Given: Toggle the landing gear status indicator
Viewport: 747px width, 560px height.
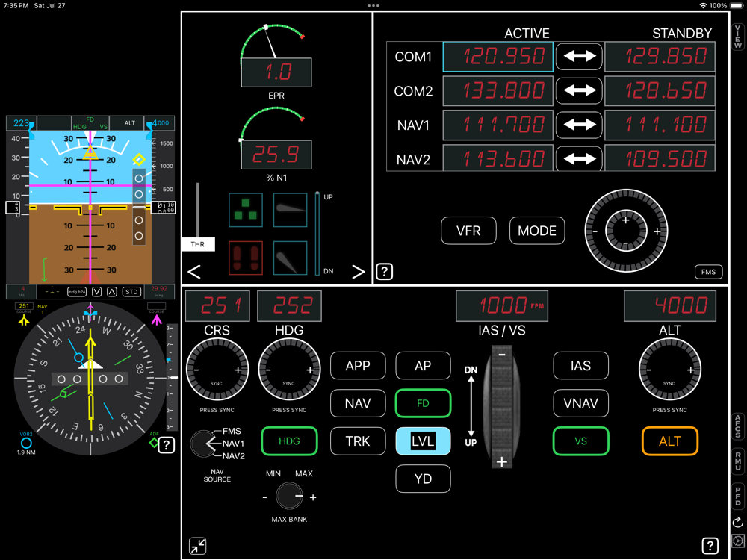Looking at the screenshot, I should pos(245,210).
